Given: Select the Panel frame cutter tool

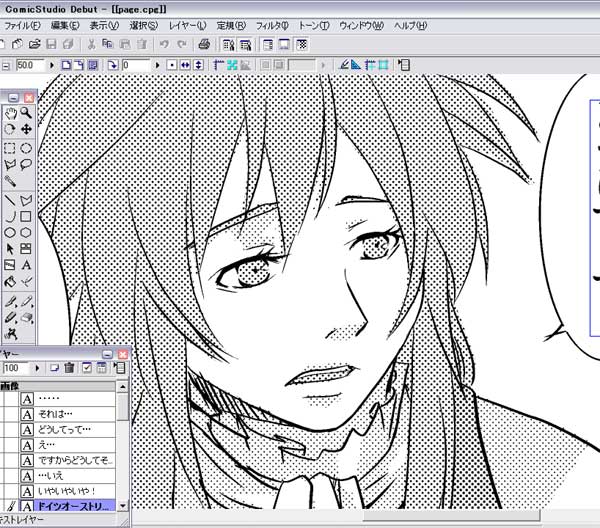Looking at the screenshot, I should click(x=26, y=249).
